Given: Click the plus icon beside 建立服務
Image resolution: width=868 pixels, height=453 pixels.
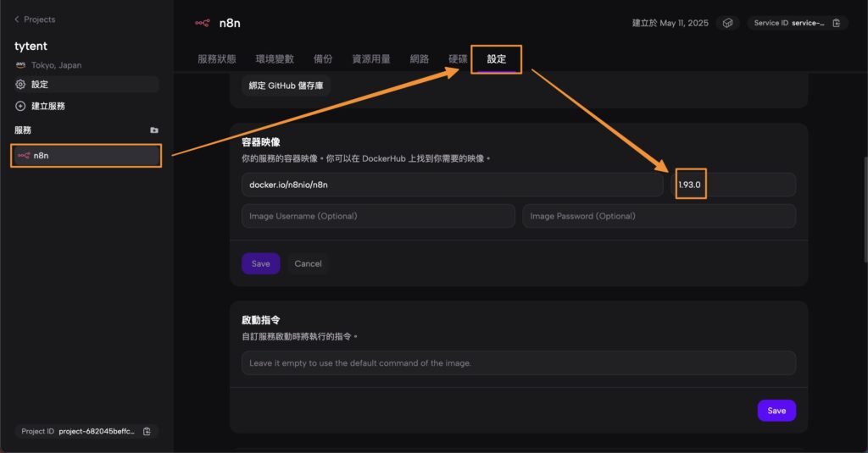Looking at the screenshot, I should click(x=20, y=106).
